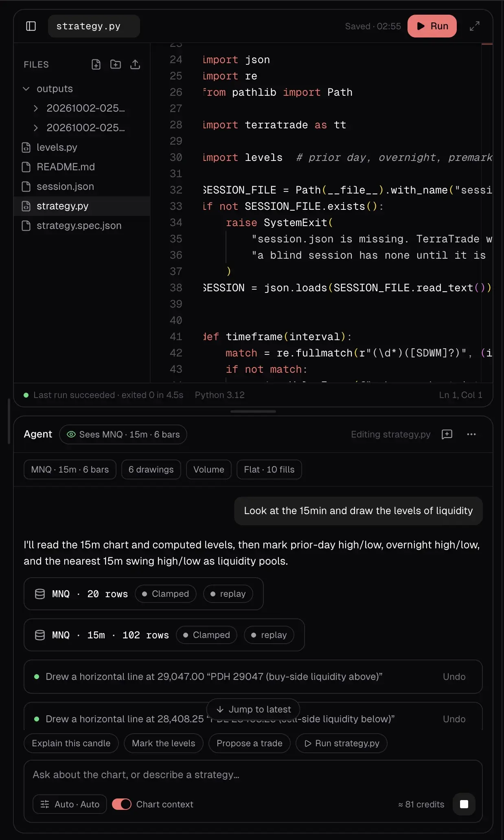Viewport: 504px width, 840px height.
Task: Click the Editing strategy.py label
Action: [391, 435]
